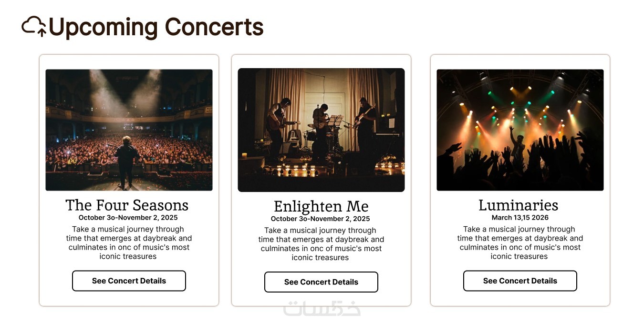The width and height of the screenshot is (644, 323).
Task: Open concert details for Enlighten Me
Action: point(321,282)
